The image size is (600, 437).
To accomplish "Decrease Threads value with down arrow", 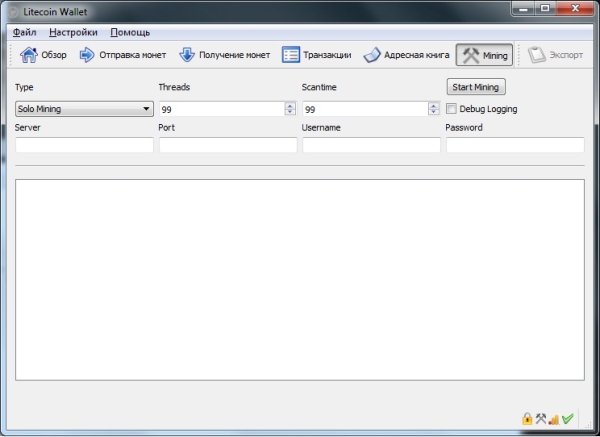I will pyautogui.click(x=290, y=112).
